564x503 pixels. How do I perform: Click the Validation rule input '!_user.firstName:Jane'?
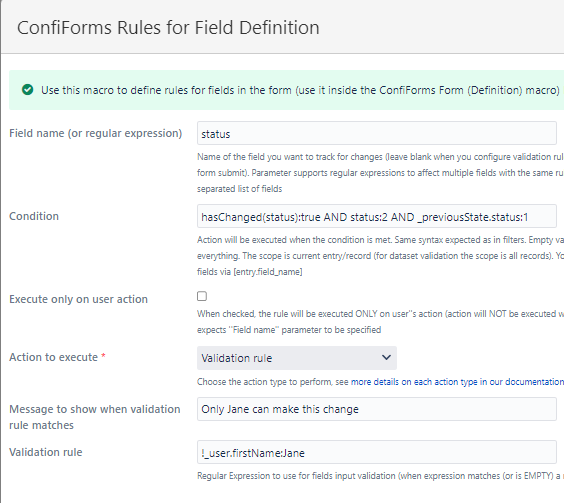tap(377, 452)
